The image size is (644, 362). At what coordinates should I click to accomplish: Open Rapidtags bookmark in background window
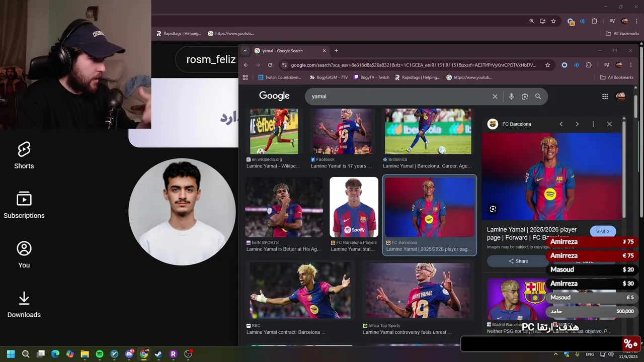click(179, 34)
